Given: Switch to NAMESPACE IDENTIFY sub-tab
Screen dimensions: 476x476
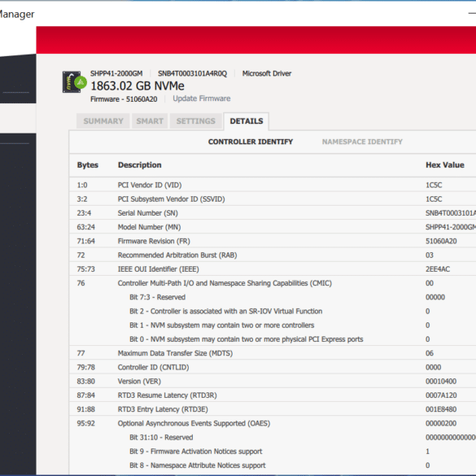Looking at the screenshot, I should coord(362,142).
